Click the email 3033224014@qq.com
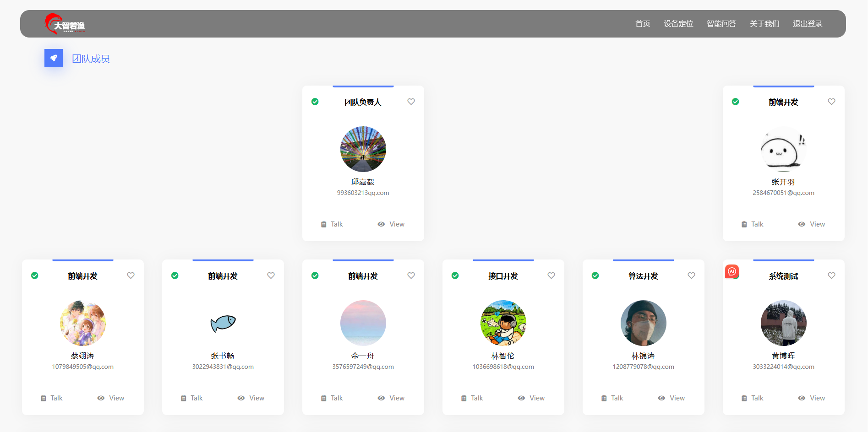The width and height of the screenshot is (868, 432). [784, 367]
